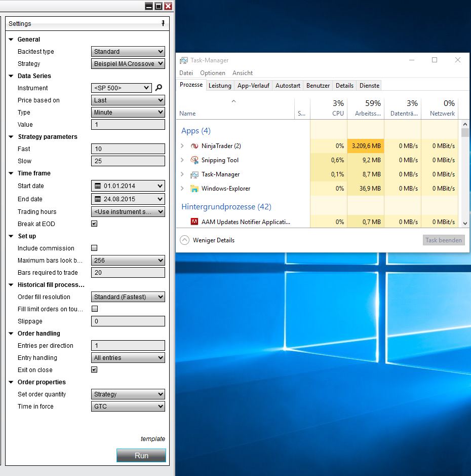The height and width of the screenshot is (476, 471).
Task: Open the Strategy dropdown
Action: click(128, 64)
